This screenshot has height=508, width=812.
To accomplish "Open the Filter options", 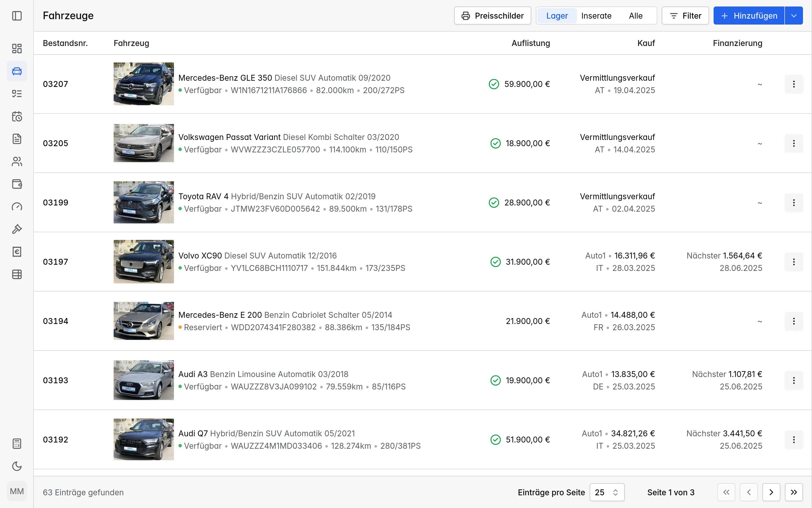I will [685, 16].
